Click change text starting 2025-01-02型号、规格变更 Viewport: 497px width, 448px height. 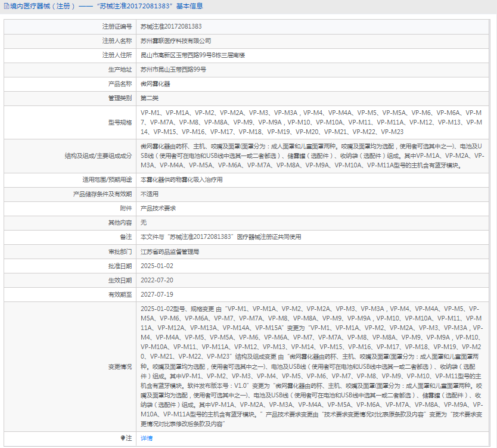[312, 366]
